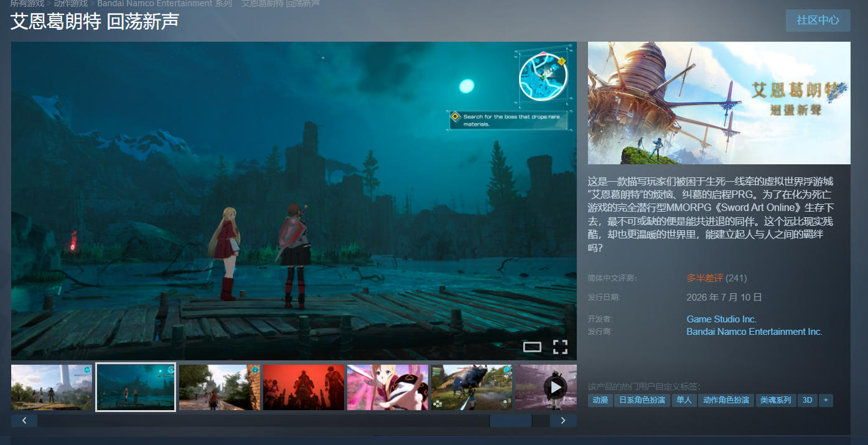Click the thumbnail strip scrollbar handle
Viewport: 868px width, 445px height.
pyautogui.click(x=510, y=421)
